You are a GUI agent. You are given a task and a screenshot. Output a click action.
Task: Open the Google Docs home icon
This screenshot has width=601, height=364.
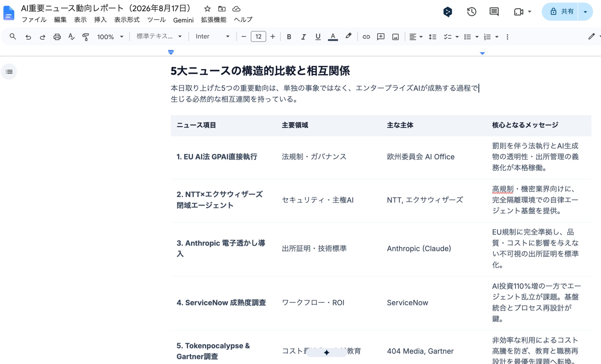coord(9,13)
